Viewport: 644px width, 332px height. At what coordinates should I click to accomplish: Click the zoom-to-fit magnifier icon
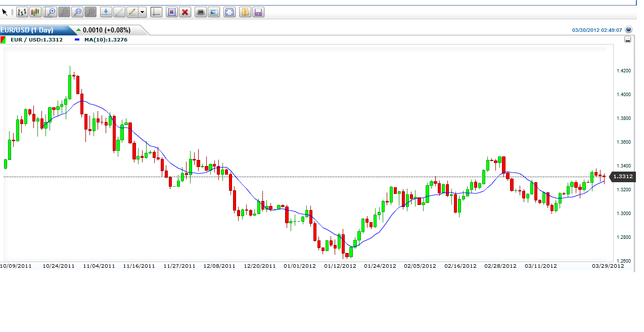[77, 12]
